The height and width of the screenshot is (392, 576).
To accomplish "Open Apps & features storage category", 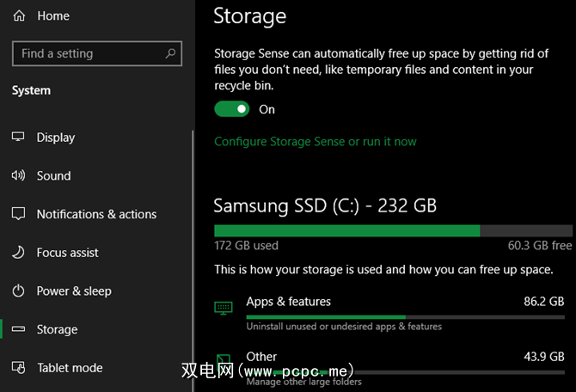I will click(x=288, y=302).
